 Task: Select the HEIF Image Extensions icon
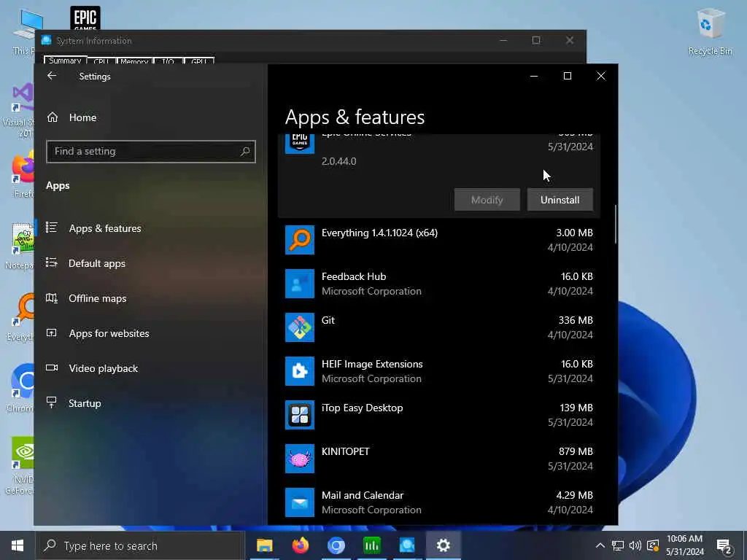300,371
